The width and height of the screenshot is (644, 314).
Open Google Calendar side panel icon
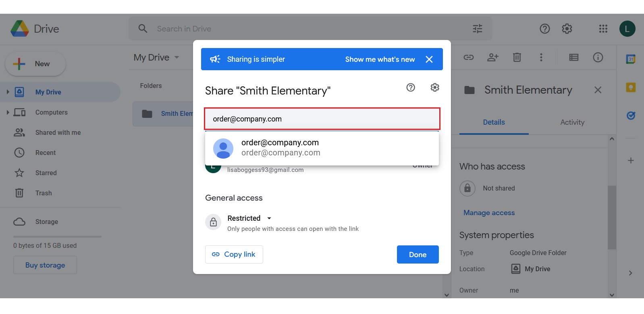[631, 59]
